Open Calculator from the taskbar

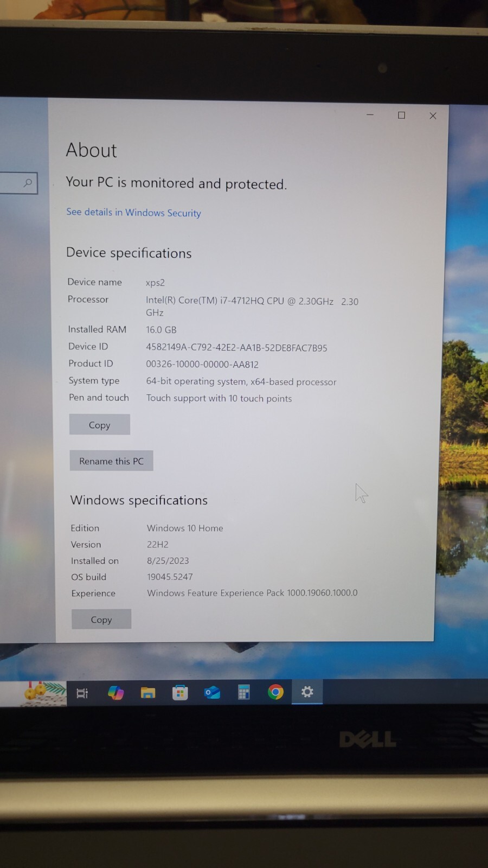coord(244,692)
